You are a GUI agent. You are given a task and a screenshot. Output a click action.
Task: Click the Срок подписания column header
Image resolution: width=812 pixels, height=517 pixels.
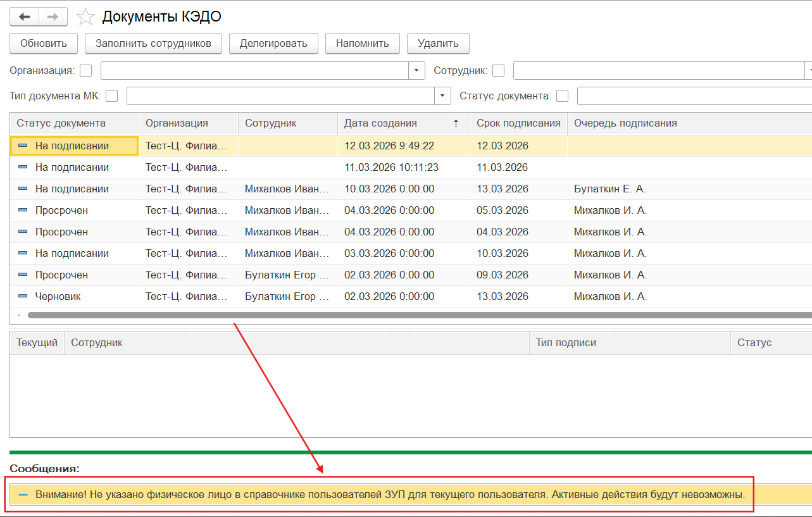pyautogui.click(x=518, y=123)
